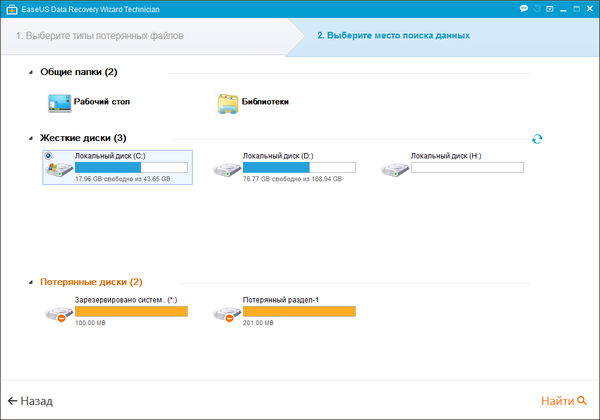This screenshot has width=600, height=420.
Task: Select the Рабочий стол desktop icon
Action: click(59, 103)
